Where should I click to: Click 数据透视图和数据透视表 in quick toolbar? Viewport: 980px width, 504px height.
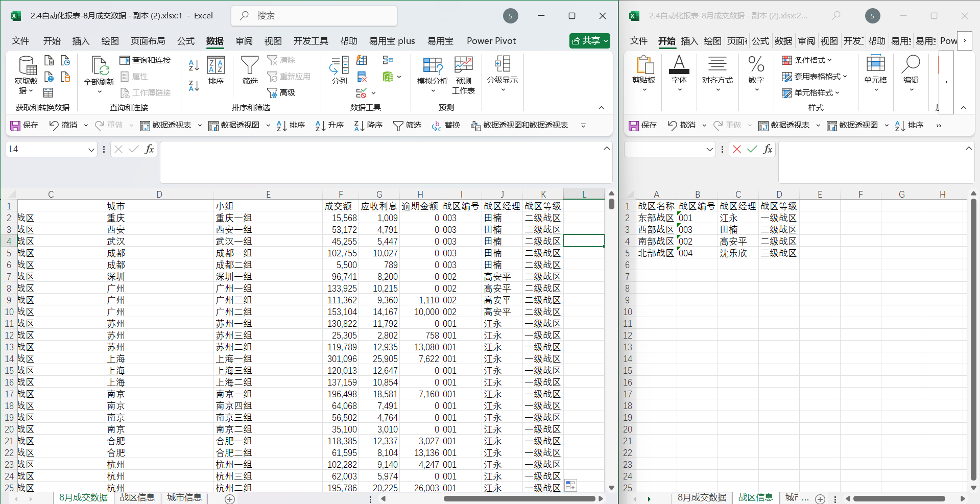519,125
